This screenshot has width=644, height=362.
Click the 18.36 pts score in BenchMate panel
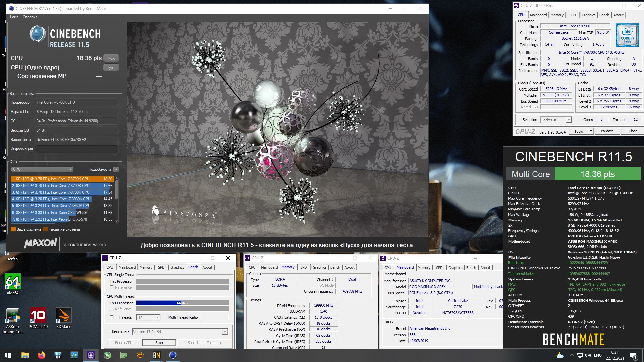click(598, 174)
